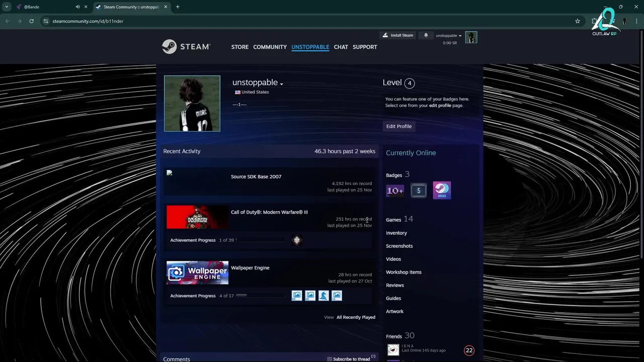Open the Games 14 link

pos(399,219)
